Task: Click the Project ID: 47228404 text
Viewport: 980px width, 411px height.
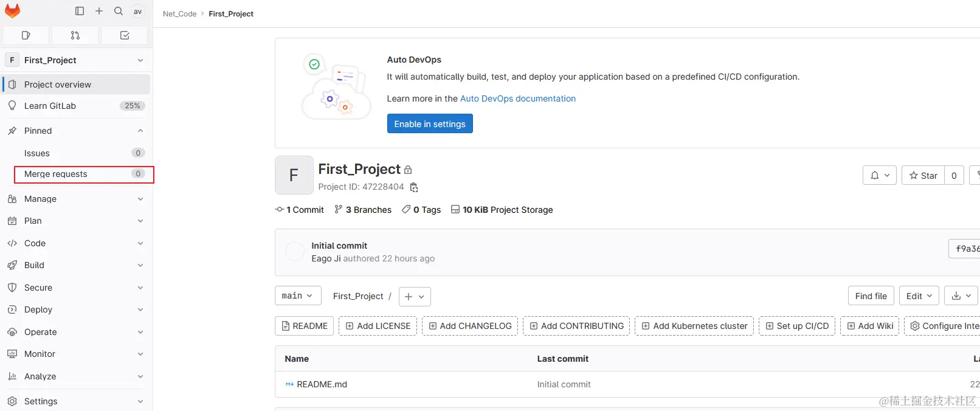Action: coord(361,187)
